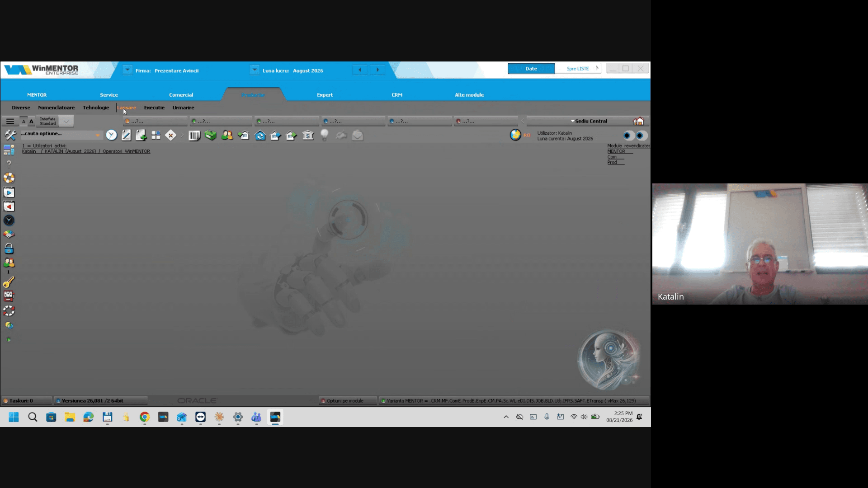The width and height of the screenshot is (868, 488).
Task: Open the slot machine icon in the sidebar
Action: (x=9, y=296)
